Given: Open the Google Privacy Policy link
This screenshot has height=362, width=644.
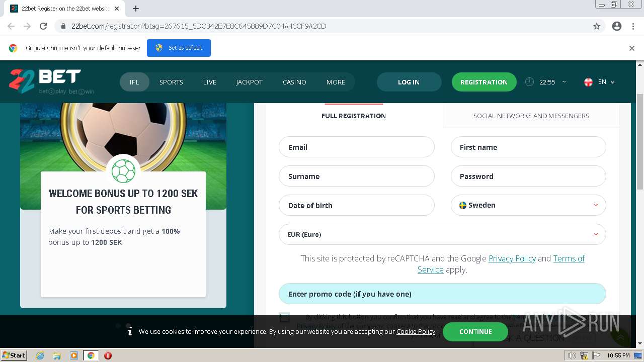Looking at the screenshot, I should [x=512, y=258].
